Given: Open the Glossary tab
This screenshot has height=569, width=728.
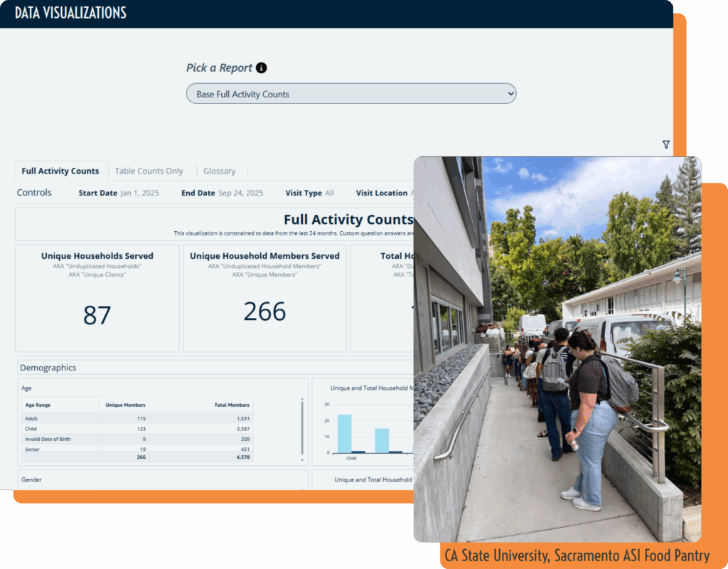Looking at the screenshot, I should (219, 171).
